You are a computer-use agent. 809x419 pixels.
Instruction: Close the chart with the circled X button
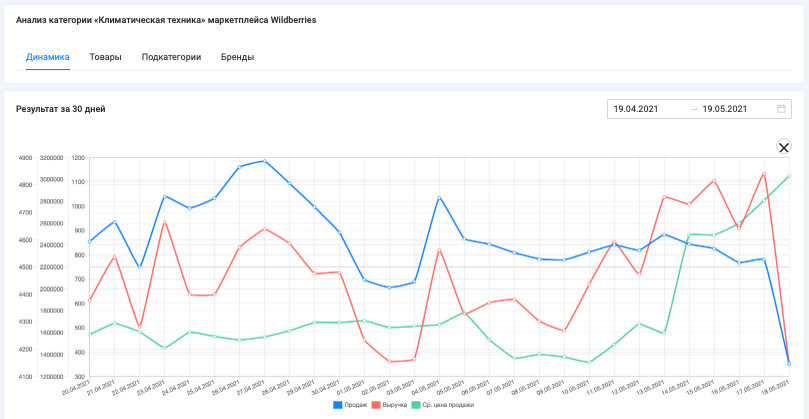tap(784, 147)
